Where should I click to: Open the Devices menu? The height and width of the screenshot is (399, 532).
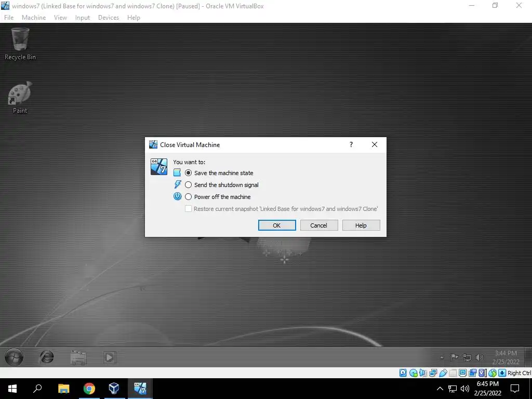109,18
